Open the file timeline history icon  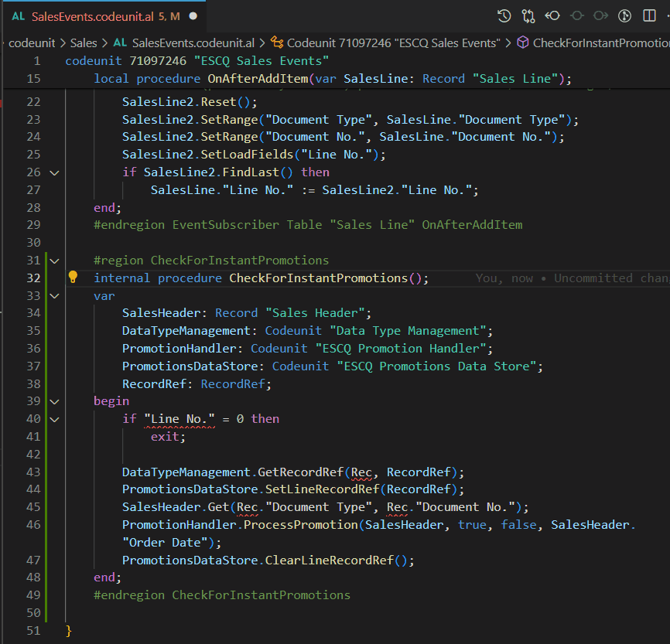point(504,15)
